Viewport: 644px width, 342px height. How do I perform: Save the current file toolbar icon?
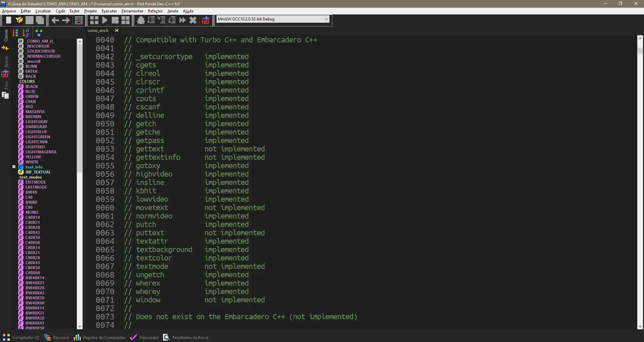coord(30,20)
